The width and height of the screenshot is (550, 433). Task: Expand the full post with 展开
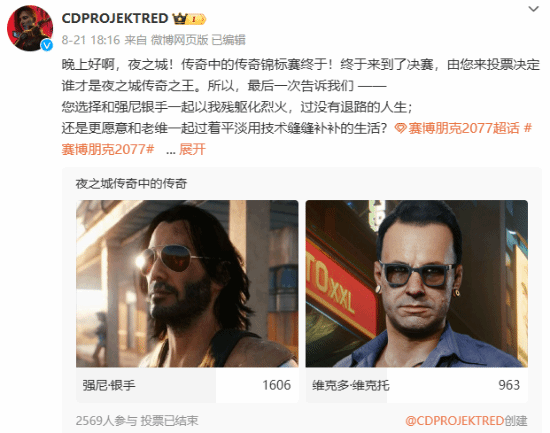click(x=192, y=150)
